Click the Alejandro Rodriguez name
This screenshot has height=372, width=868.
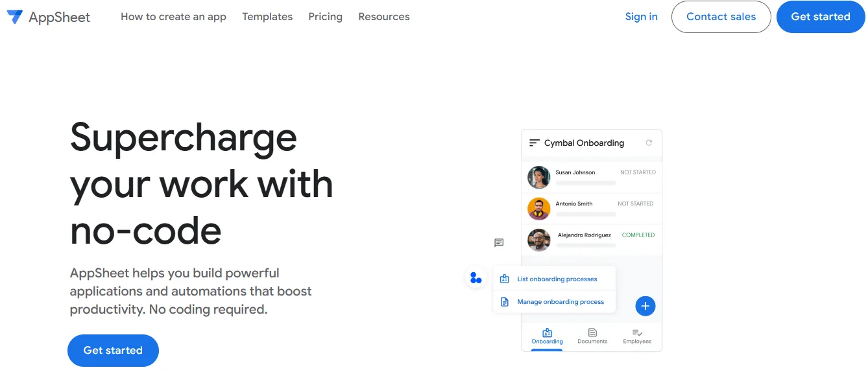[x=585, y=235]
